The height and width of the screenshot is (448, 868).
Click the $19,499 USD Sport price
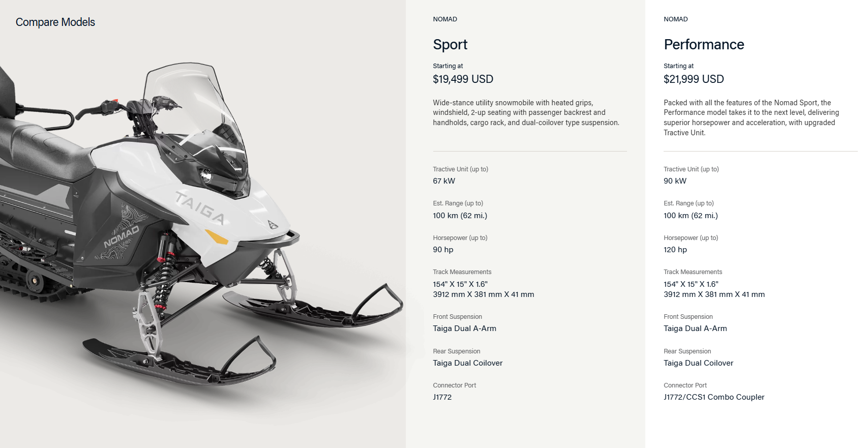(463, 79)
